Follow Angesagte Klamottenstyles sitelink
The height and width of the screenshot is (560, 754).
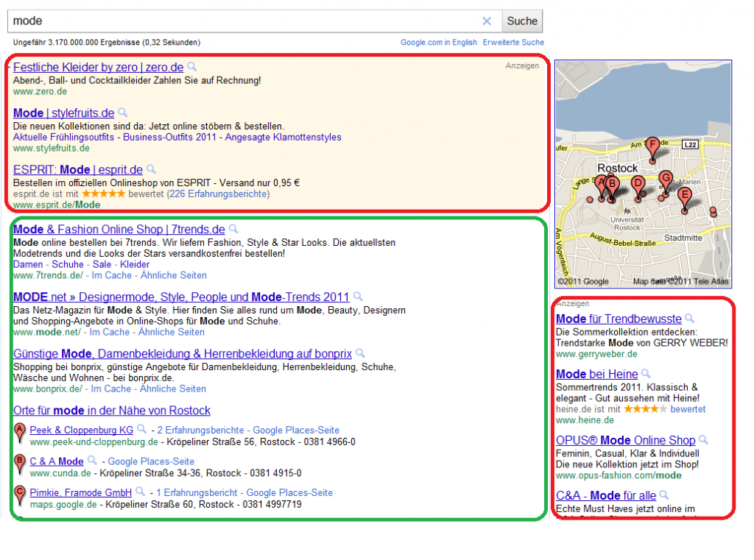coord(283,137)
